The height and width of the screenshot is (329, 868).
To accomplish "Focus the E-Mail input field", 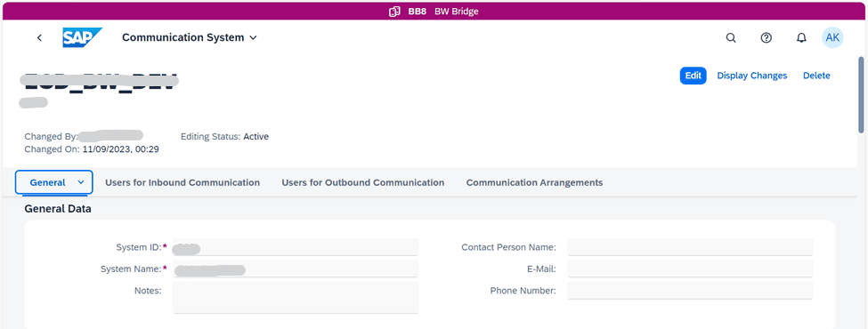I will pyautogui.click(x=690, y=269).
